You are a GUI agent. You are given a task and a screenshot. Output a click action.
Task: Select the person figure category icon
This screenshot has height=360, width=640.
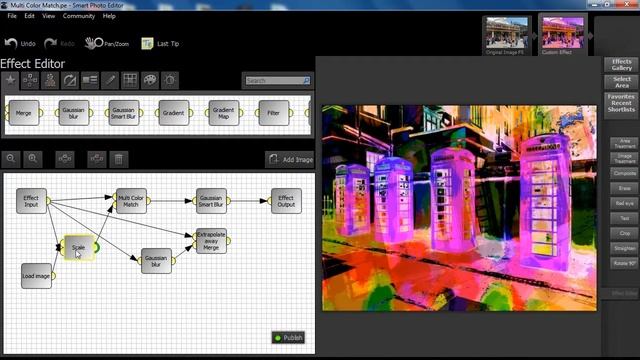(x=50, y=80)
